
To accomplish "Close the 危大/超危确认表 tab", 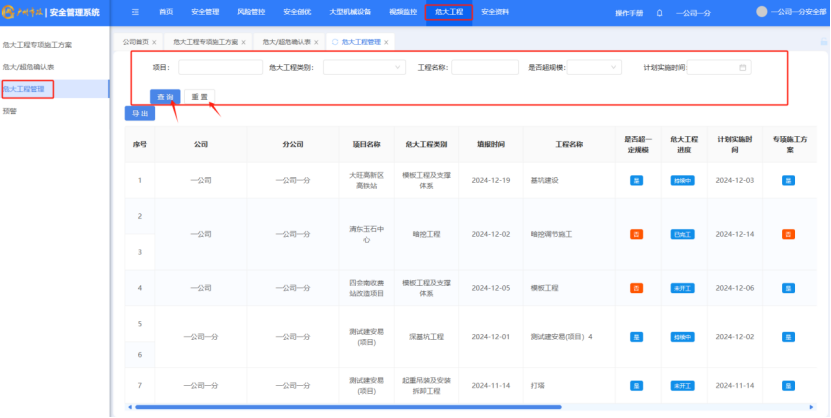I will pyautogui.click(x=318, y=43).
